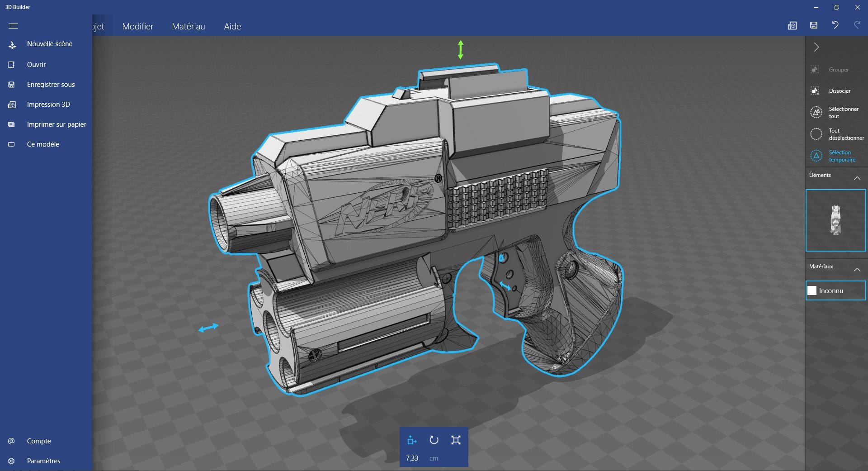The image size is (868, 471).
Task: Select the scale tool at the bottom
Action: 457,440
